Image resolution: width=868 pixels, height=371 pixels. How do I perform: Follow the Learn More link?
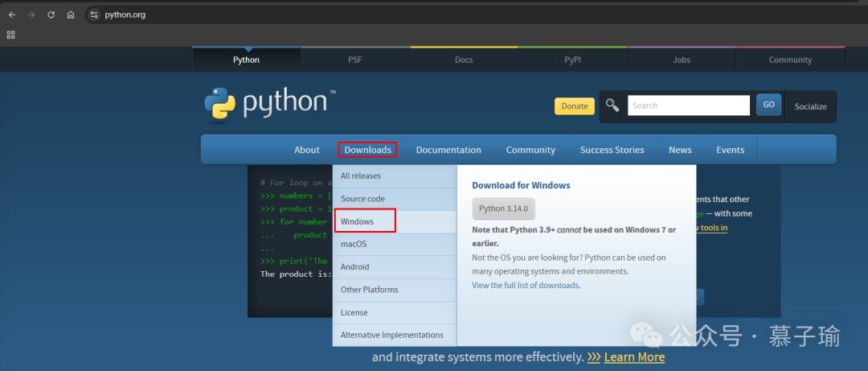point(634,357)
